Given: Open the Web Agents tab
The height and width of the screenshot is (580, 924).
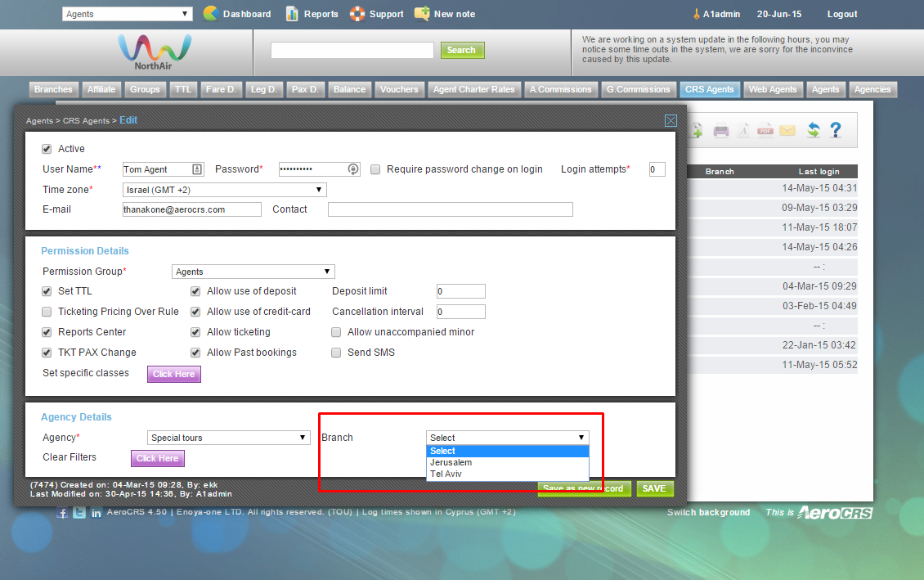Looking at the screenshot, I should tap(773, 90).
